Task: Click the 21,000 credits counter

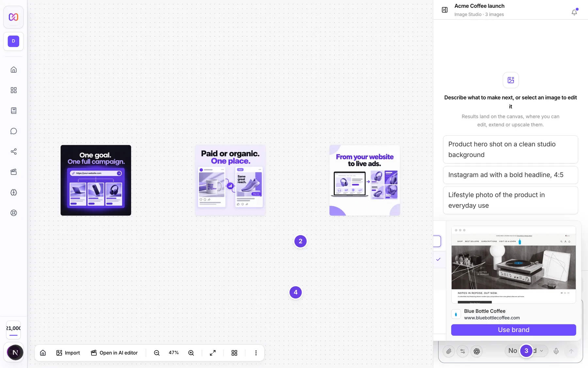Action: (x=13, y=330)
